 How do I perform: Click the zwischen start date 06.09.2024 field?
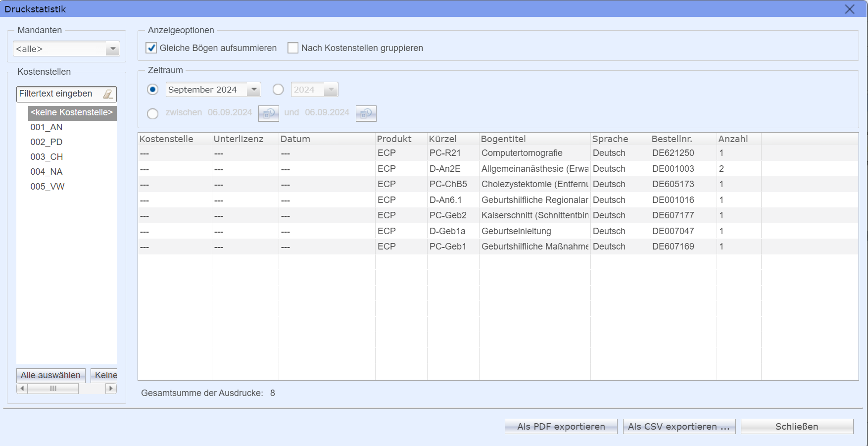click(230, 113)
